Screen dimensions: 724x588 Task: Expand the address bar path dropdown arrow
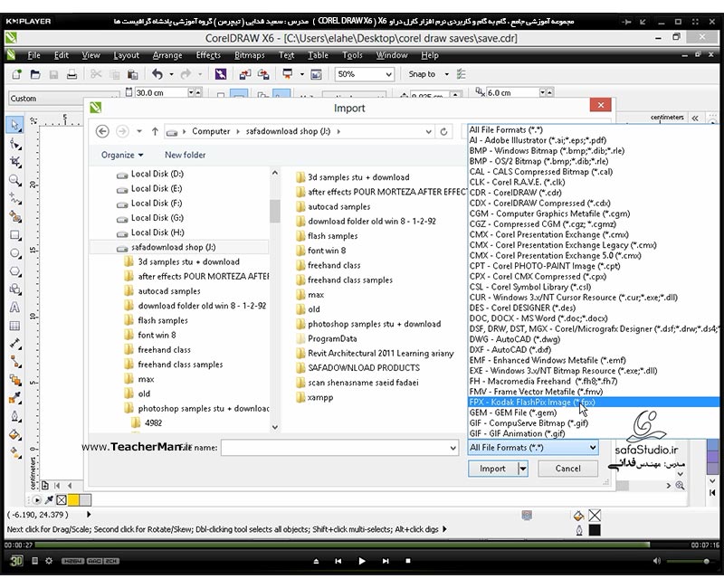[x=428, y=131]
